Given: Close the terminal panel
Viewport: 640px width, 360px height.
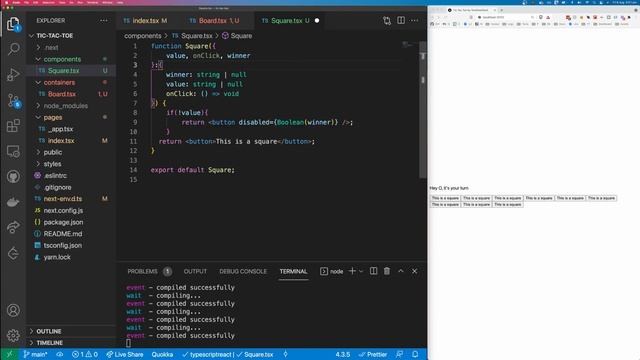Looking at the screenshot, I should coord(414,271).
